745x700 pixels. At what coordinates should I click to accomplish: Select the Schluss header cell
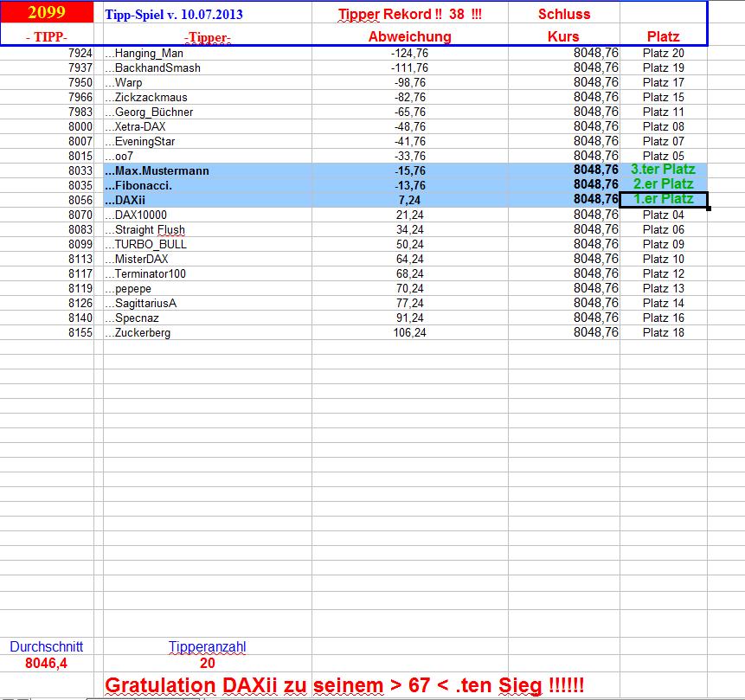click(564, 14)
